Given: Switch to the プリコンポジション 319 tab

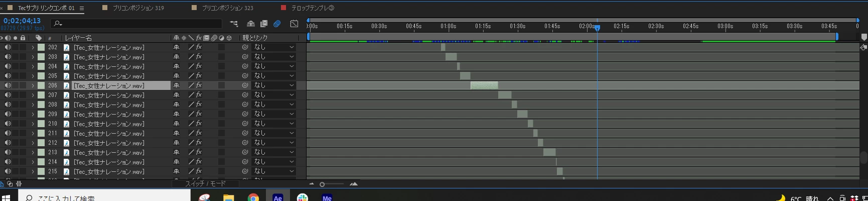Looking at the screenshot, I should (x=138, y=8).
